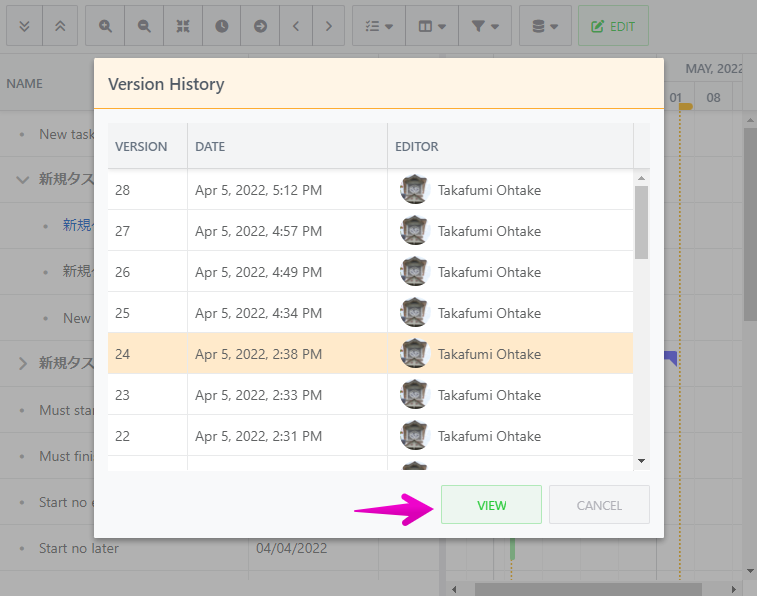Click the version list scroll-down arrow

[642, 460]
